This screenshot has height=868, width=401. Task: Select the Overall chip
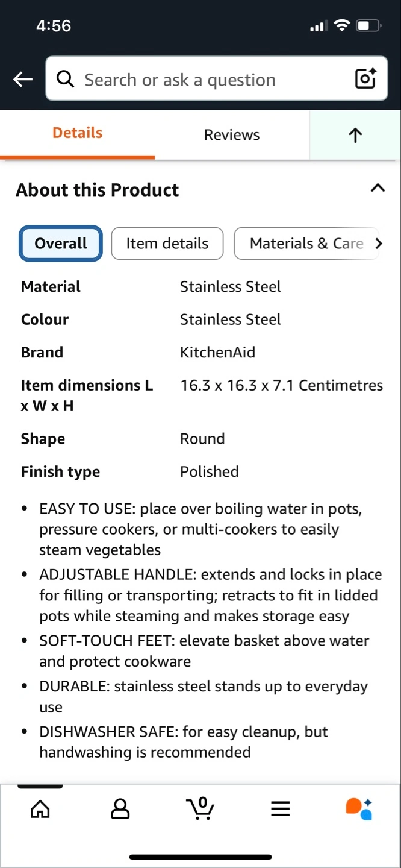[x=61, y=244]
